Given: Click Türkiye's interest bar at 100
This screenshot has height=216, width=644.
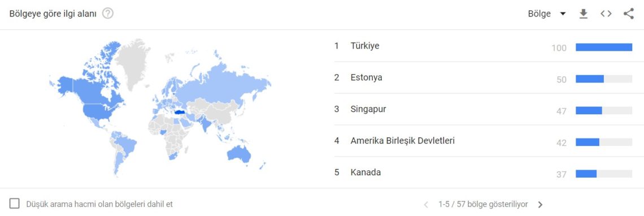Looking at the screenshot, I should coord(604,47).
